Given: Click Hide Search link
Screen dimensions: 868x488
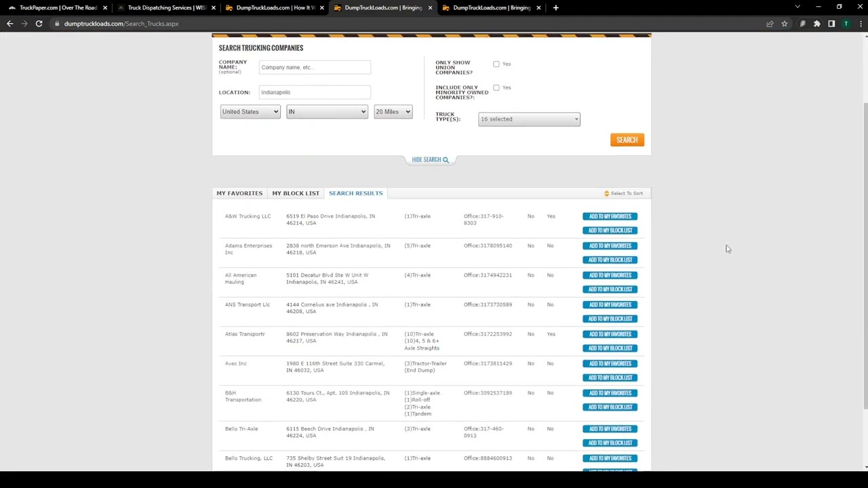Looking at the screenshot, I should (x=426, y=159).
